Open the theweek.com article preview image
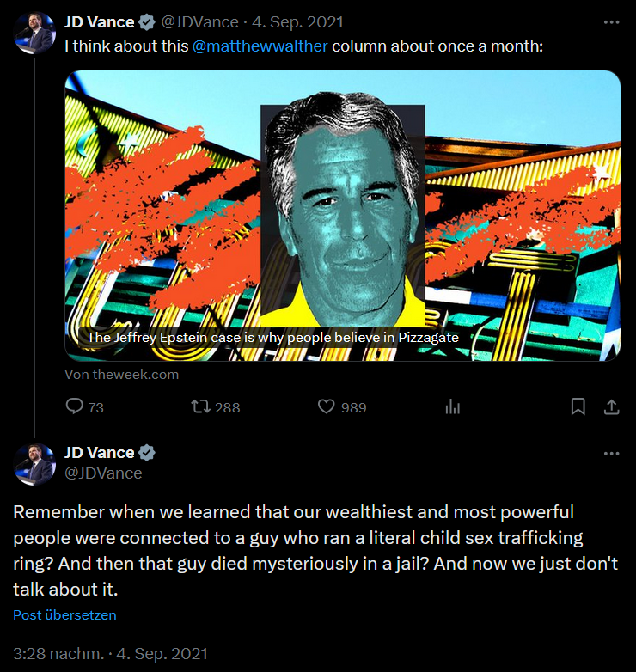Image resolution: width=636 pixels, height=672 pixels. tap(342, 216)
